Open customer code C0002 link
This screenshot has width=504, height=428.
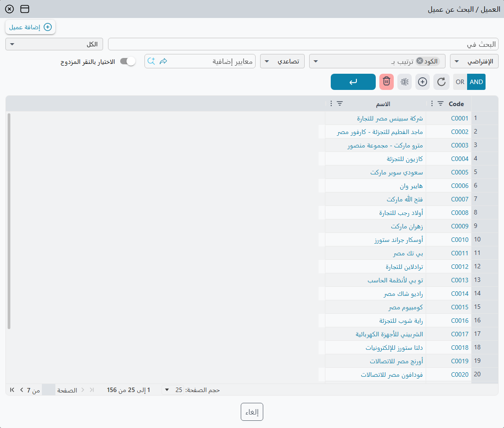coord(459,132)
